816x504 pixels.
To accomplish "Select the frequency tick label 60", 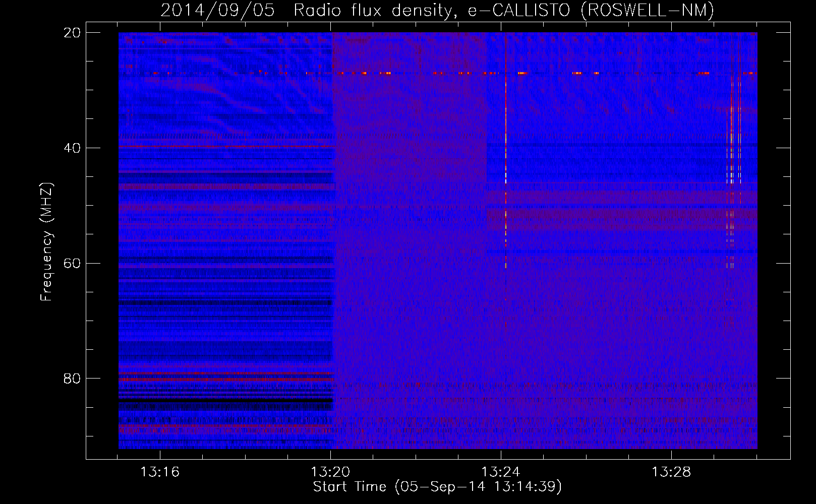I will (x=72, y=264).
